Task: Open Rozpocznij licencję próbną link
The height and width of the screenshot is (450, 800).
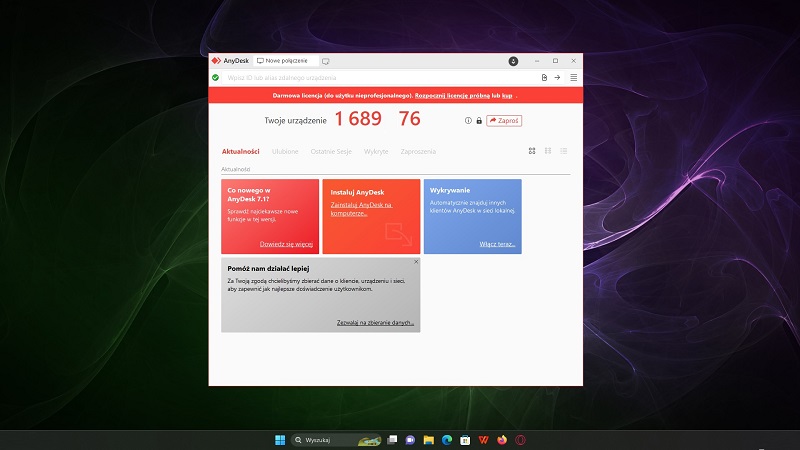Action: (x=452, y=95)
